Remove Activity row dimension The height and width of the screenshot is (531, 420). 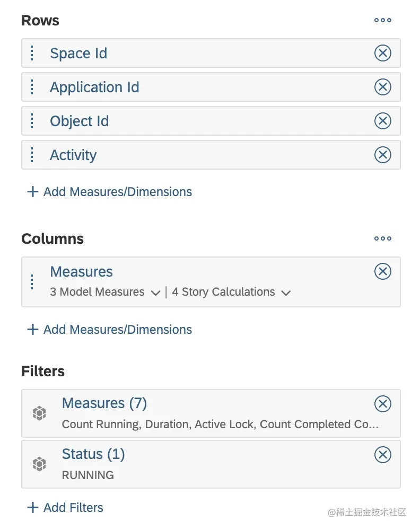point(382,155)
